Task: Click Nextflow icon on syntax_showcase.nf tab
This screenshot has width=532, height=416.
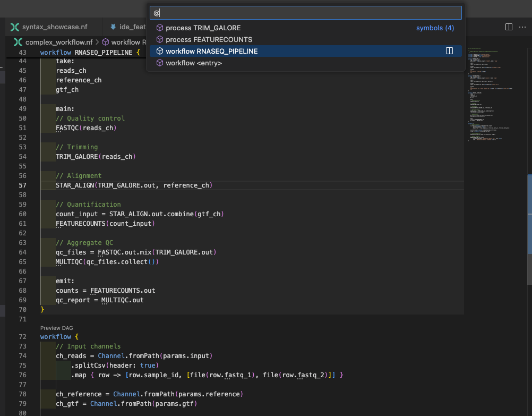Action: coord(15,27)
